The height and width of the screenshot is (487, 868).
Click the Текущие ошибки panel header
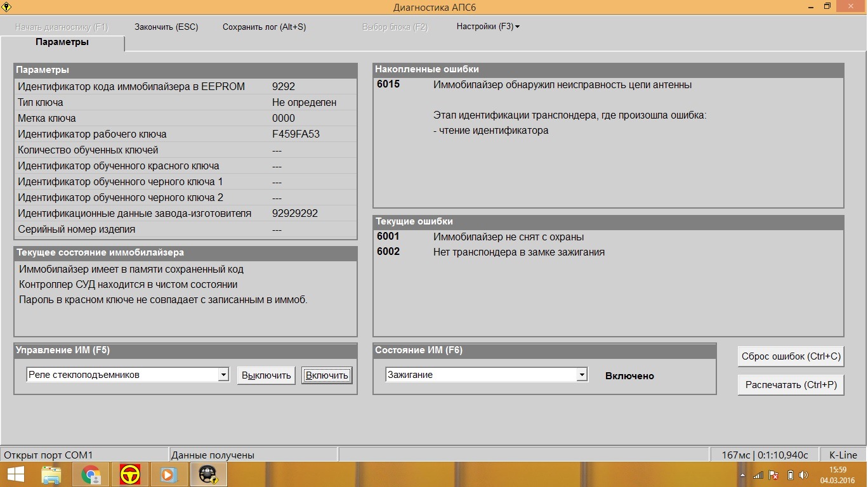tap(608, 221)
